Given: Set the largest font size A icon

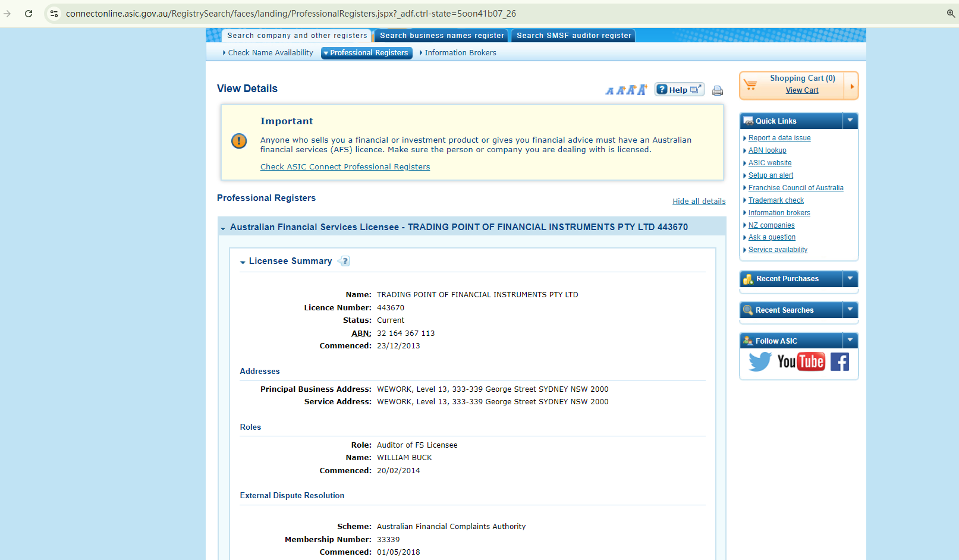Looking at the screenshot, I should 642,89.
